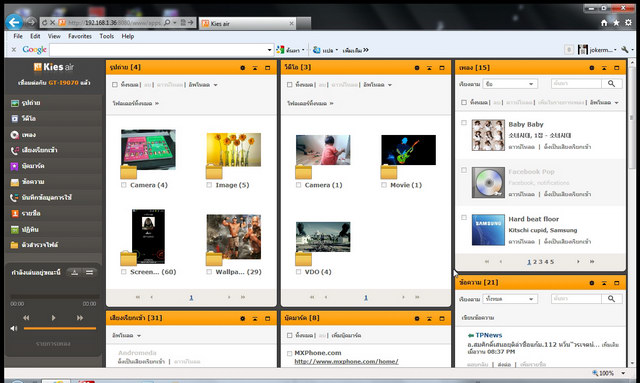This screenshot has width=640, height=383.
Task: Adjust the player volume slider
Action: coord(60,328)
